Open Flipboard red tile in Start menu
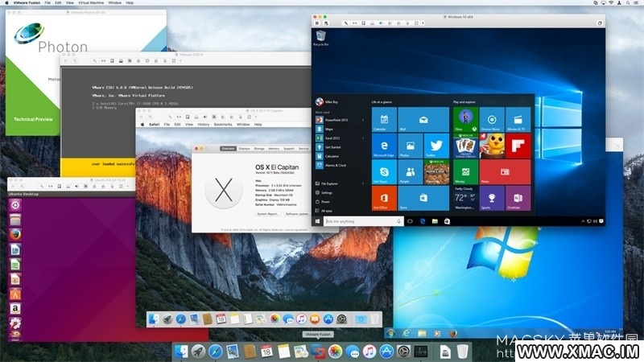Screen dimensions: 644x362 click(x=518, y=146)
